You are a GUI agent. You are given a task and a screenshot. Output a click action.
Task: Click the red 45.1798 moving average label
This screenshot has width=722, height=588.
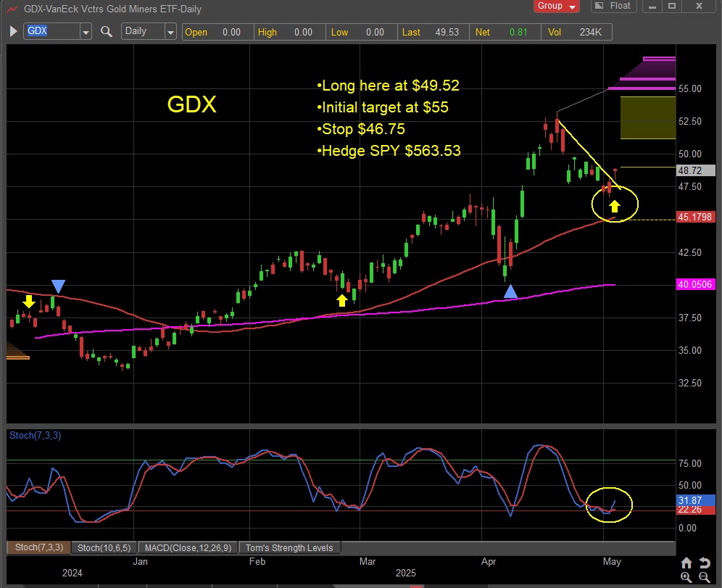coord(696,216)
